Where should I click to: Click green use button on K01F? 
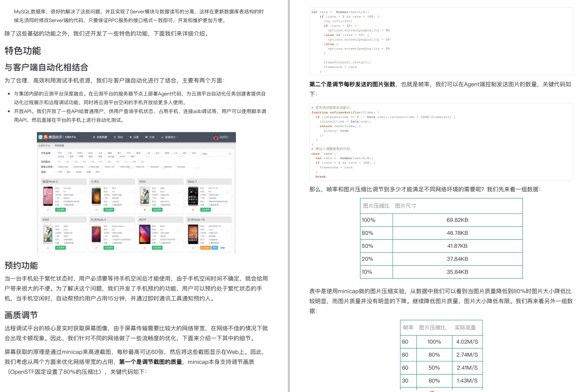click(x=157, y=248)
